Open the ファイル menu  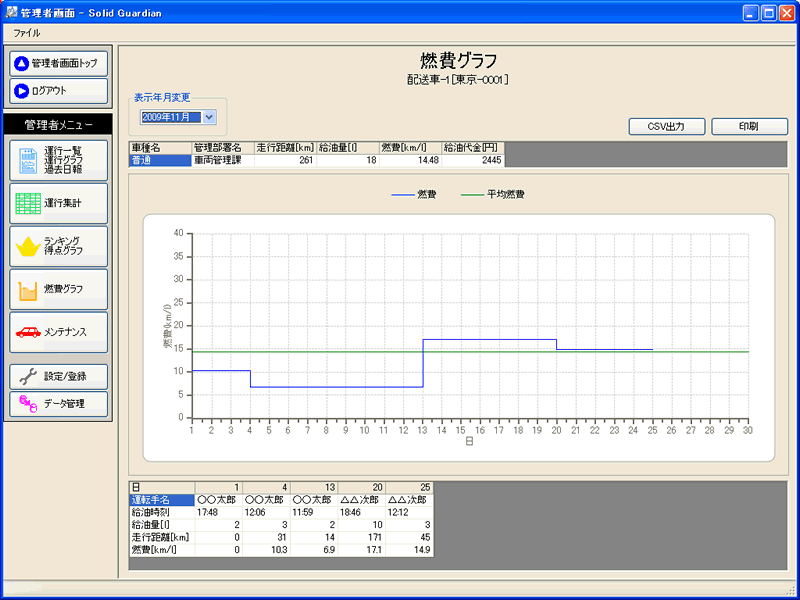pos(27,34)
